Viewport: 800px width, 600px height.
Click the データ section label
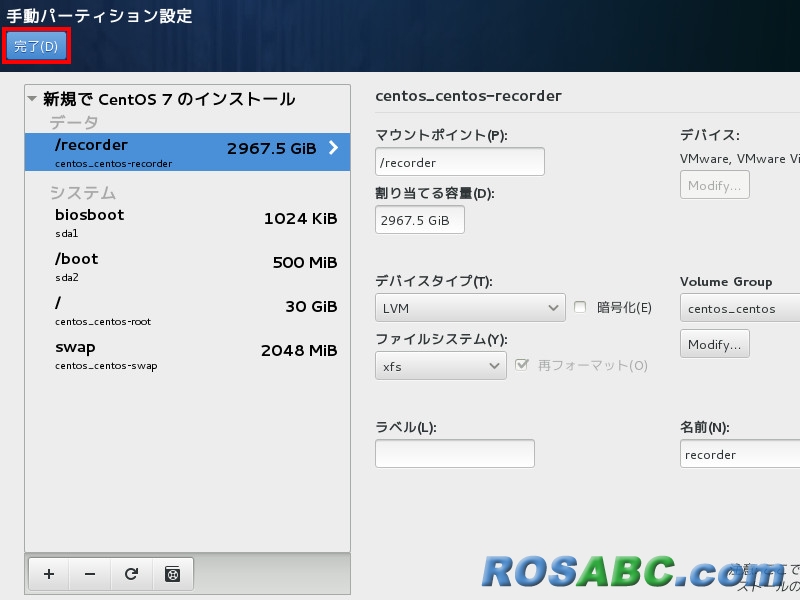click(x=74, y=122)
